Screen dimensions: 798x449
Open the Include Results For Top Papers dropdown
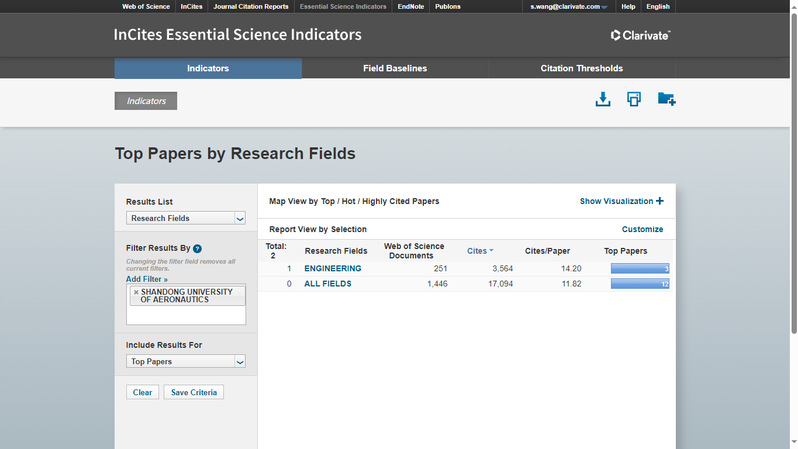186,361
